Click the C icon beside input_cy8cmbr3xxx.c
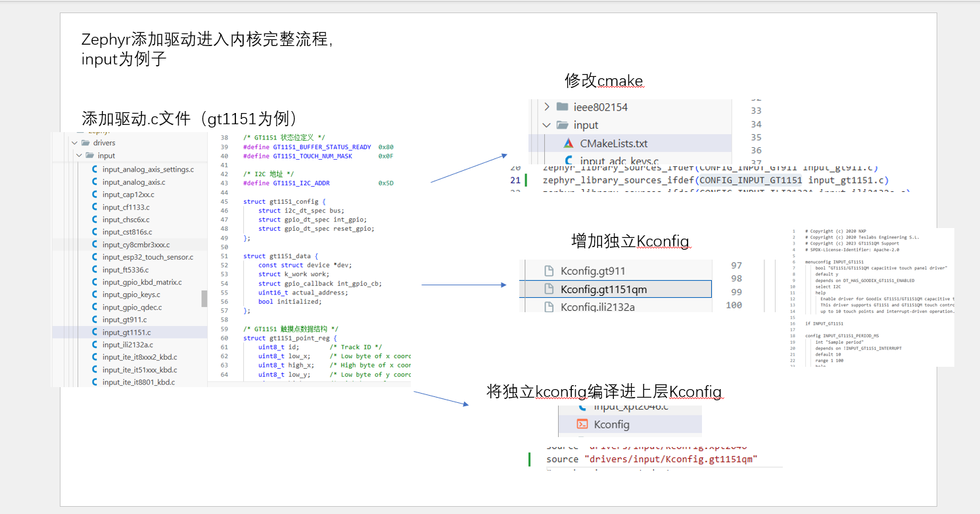The width and height of the screenshot is (980, 514). point(96,245)
